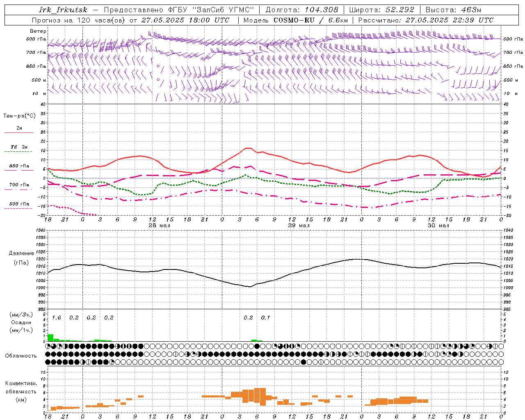Image resolution: width=525 pixels, height=420 pixels.
Task: Click the Конвективн. convective cloud label
Action: (21, 383)
